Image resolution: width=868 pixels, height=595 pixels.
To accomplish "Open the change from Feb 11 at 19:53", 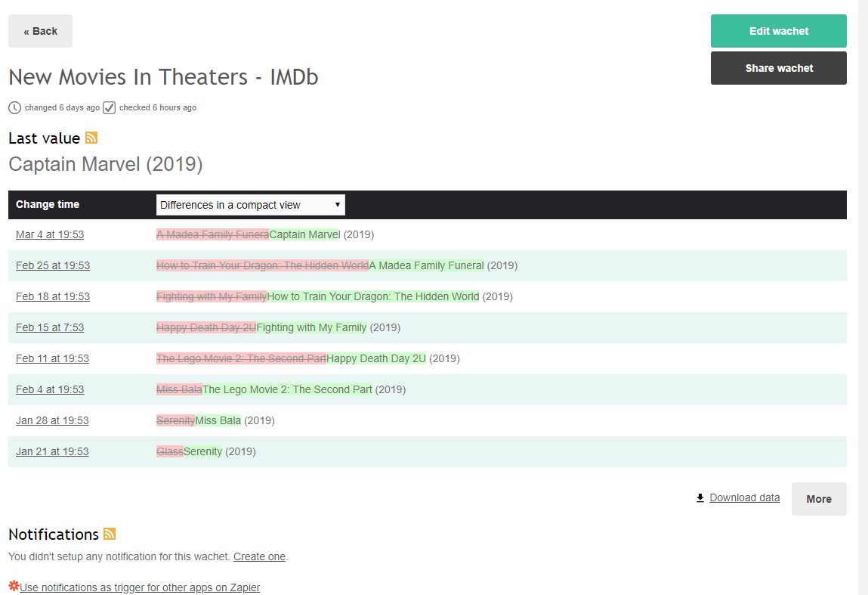I will tap(53, 358).
